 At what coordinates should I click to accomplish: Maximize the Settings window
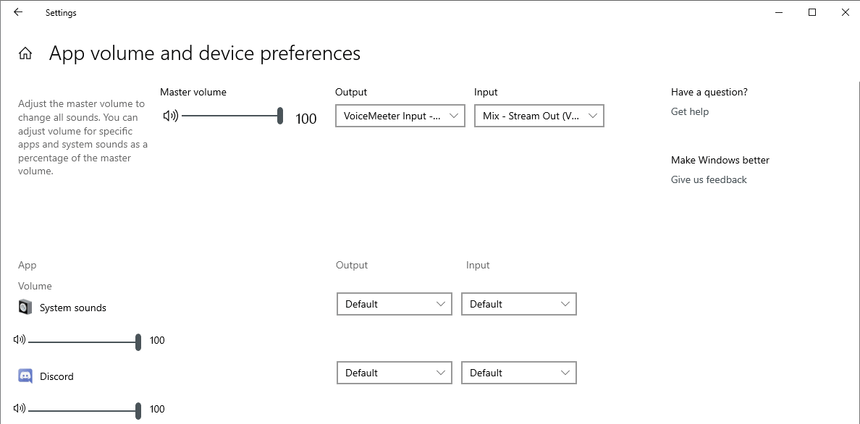812,13
